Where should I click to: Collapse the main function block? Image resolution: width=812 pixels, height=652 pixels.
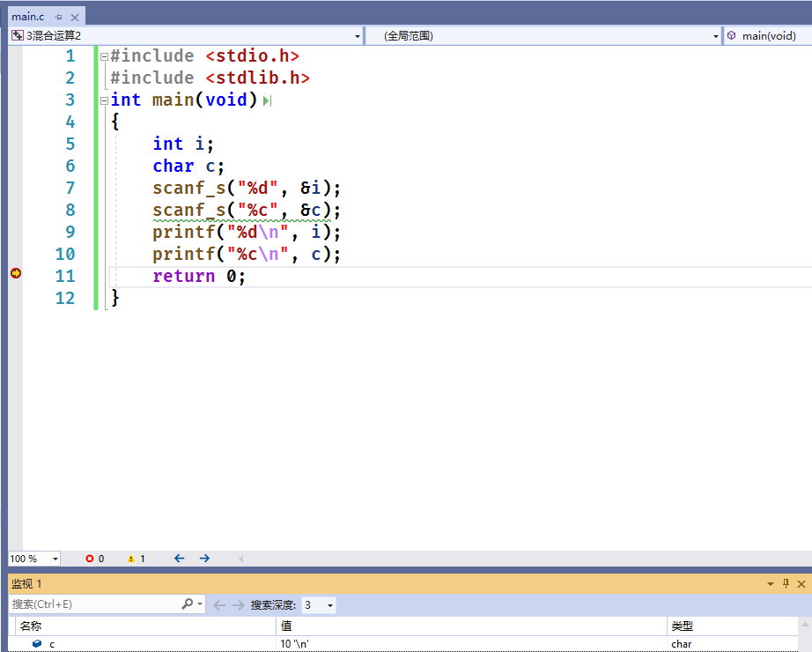104,100
